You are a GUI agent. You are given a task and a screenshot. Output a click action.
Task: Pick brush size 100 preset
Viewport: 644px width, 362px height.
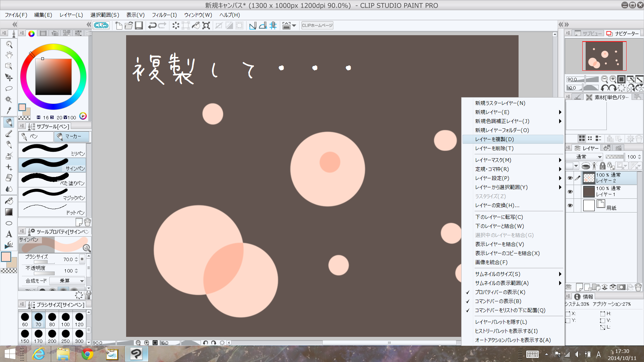(x=65, y=319)
